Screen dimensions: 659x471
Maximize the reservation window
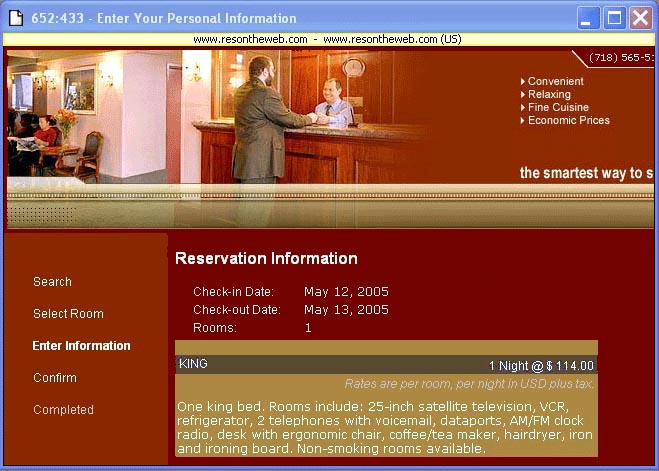(x=614, y=17)
